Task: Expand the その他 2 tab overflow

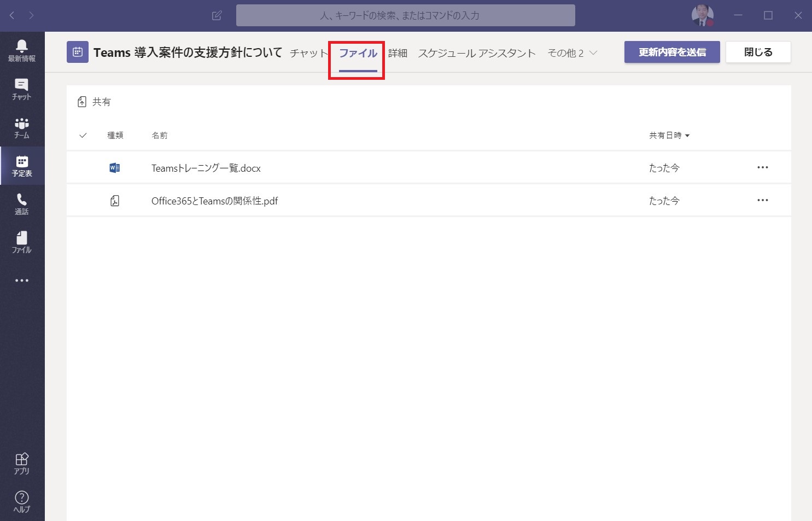Action: (572, 53)
